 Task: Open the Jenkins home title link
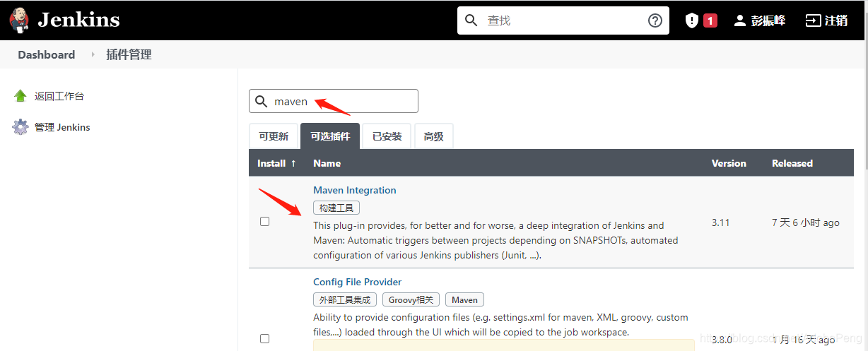pos(78,20)
